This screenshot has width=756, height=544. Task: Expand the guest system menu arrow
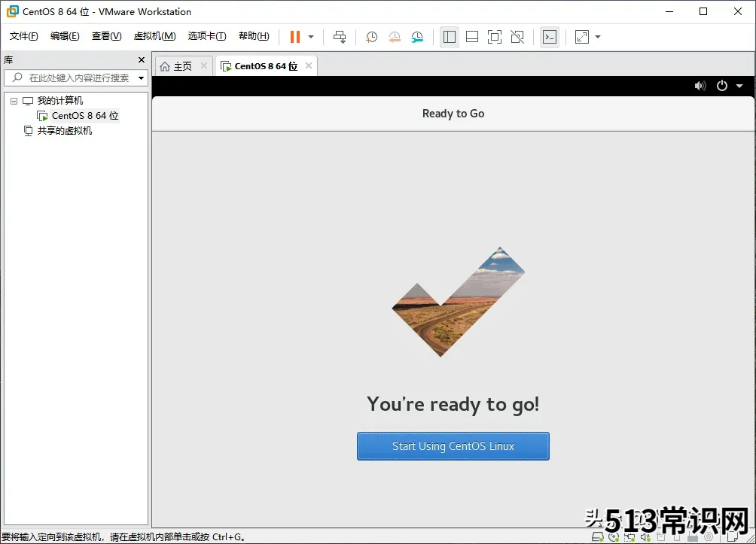click(x=739, y=86)
